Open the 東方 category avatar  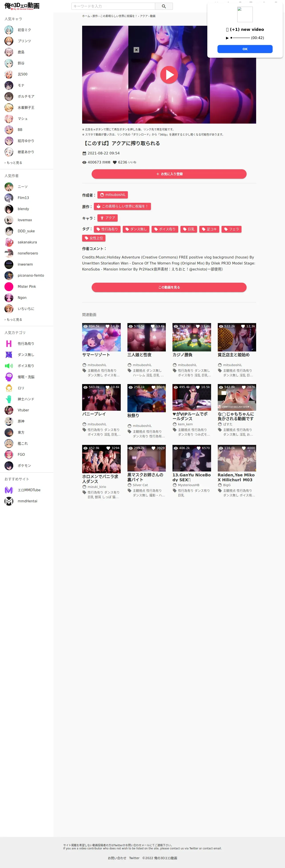click(x=9, y=433)
